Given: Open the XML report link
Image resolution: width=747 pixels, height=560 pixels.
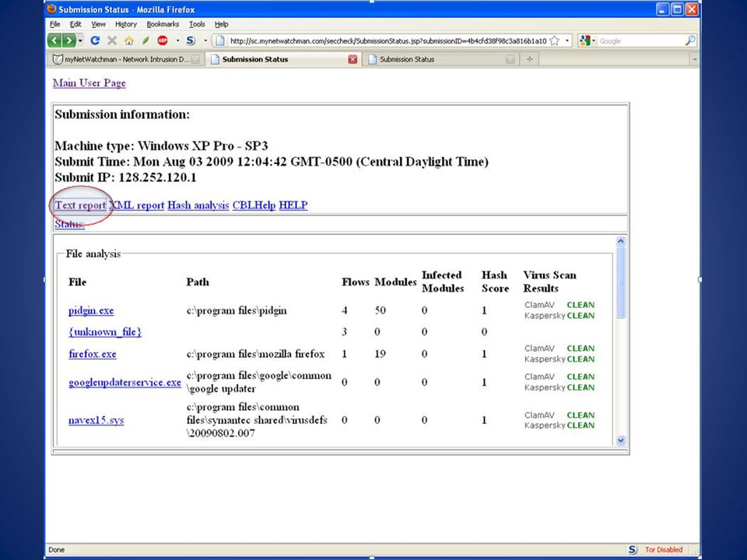Looking at the screenshot, I should coord(137,205).
